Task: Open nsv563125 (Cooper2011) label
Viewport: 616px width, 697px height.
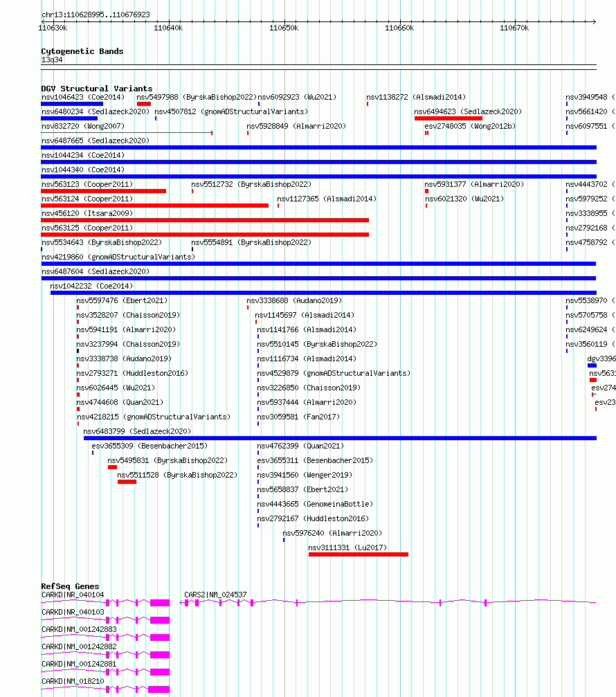Action: 87,228
